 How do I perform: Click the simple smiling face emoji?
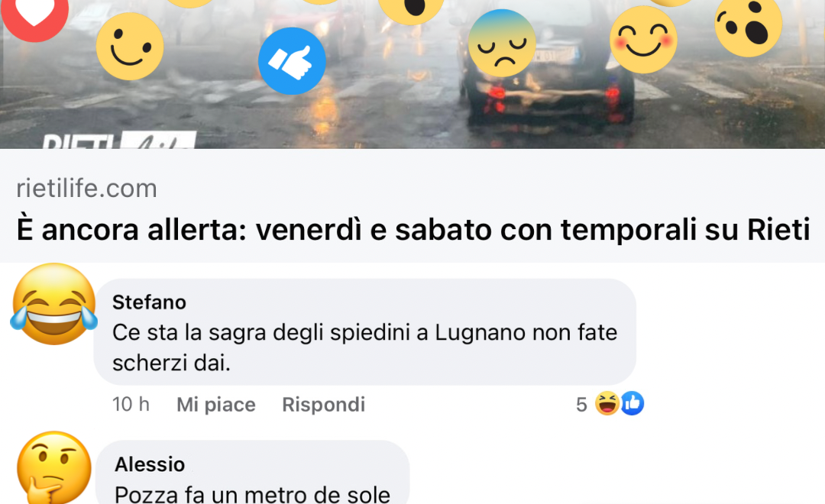130,47
